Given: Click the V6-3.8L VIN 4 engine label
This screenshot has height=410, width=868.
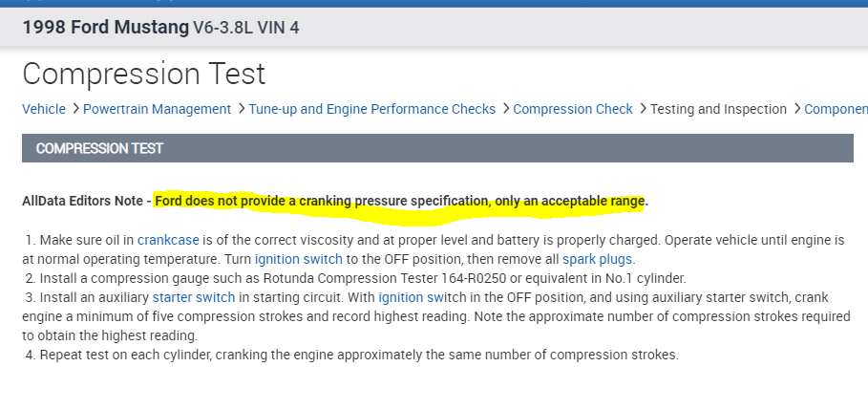Looking at the screenshot, I should coord(246,28).
